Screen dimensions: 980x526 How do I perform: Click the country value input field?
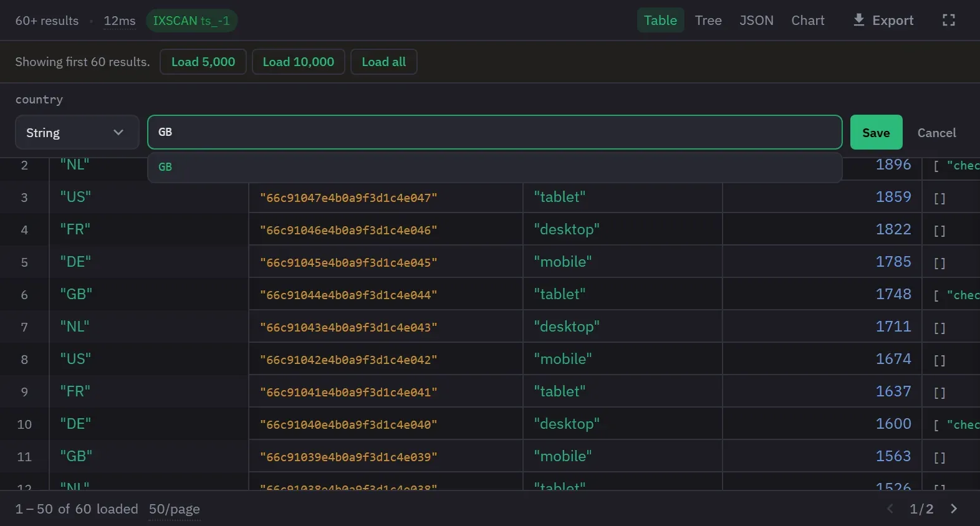click(x=495, y=132)
